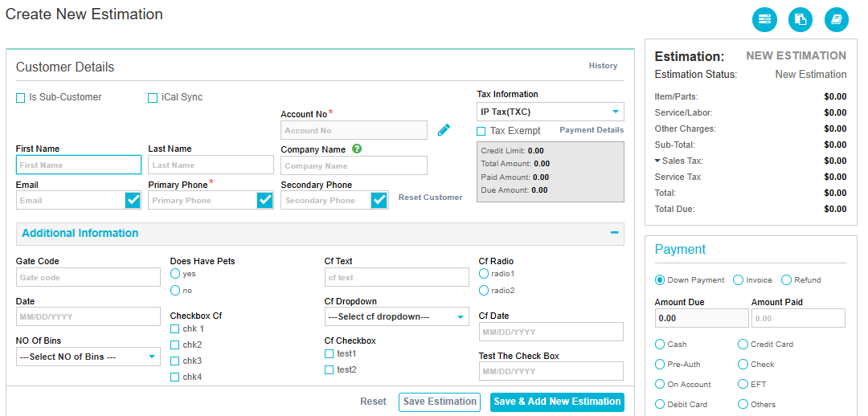Click Save & Add New Estimation button
The height and width of the screenshot is (416, 868).
point(557,402)
